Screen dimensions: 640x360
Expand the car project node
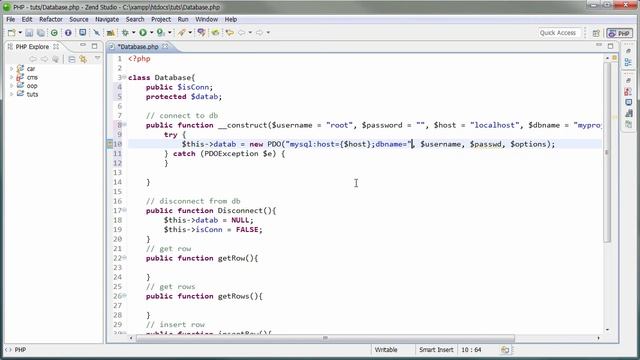[x=11, y=69]
